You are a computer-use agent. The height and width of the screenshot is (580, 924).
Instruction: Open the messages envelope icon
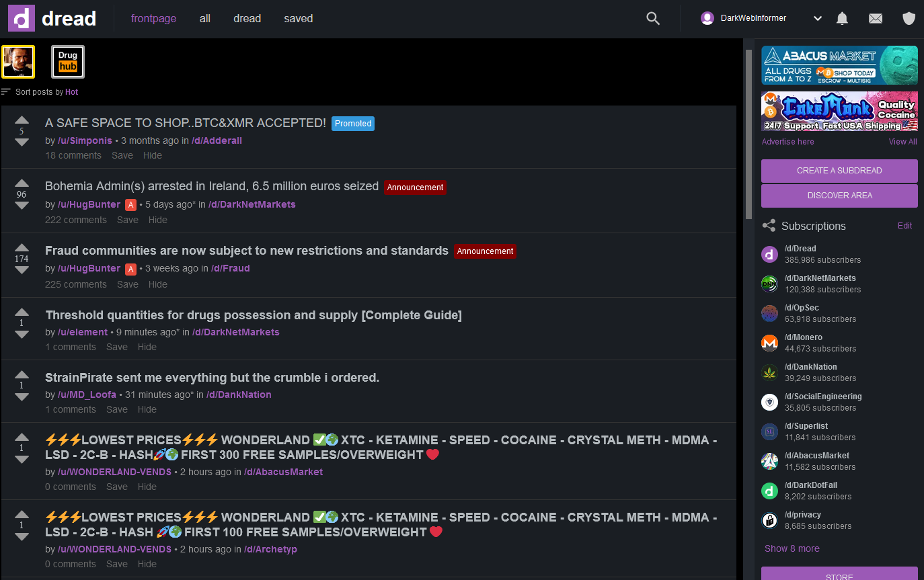point(876,19)
